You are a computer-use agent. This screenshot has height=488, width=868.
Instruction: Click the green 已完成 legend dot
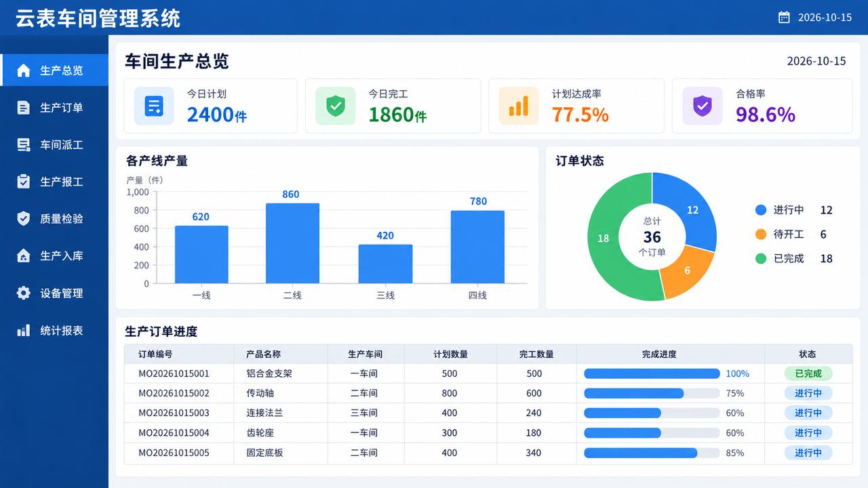click(x=761, y=258)
